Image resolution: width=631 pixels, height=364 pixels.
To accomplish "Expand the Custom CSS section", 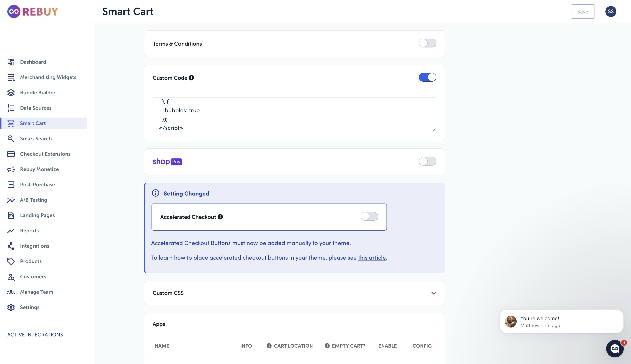I will [433, 293].
